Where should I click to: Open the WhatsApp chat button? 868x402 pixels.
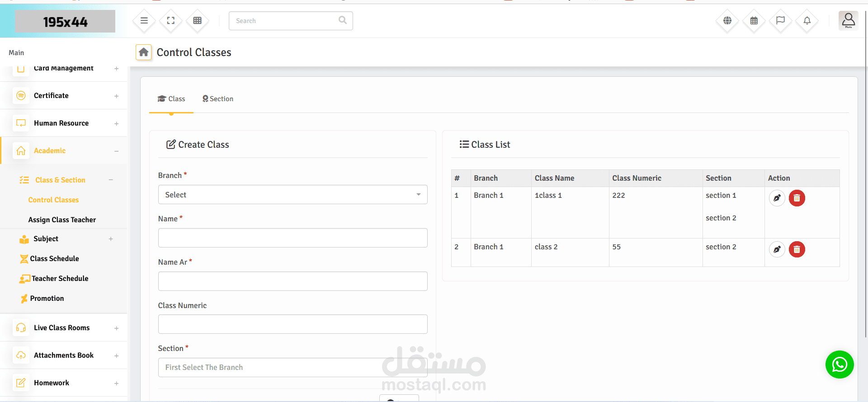coord(840,365)
